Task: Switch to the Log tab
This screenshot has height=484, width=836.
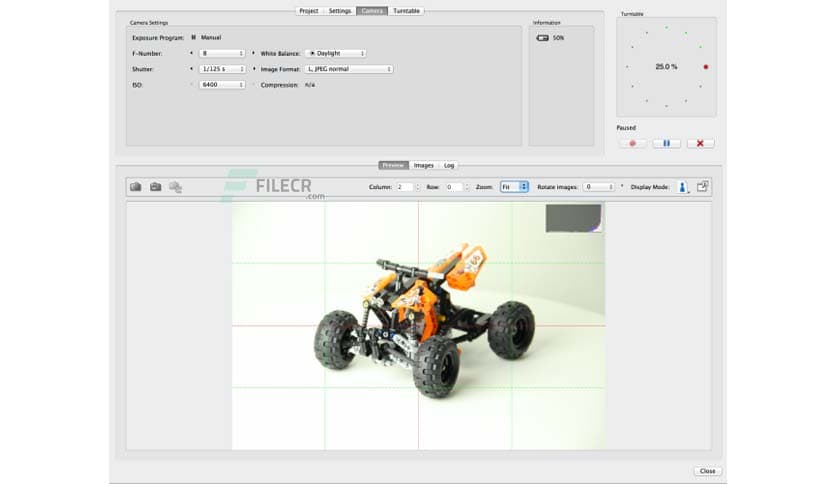Action: tap(449, 165)
